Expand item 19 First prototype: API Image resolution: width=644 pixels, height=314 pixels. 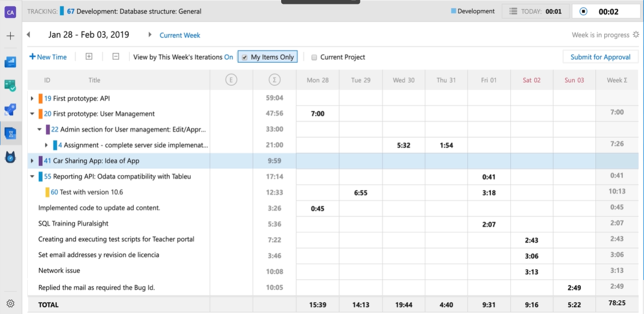[32, 98]
